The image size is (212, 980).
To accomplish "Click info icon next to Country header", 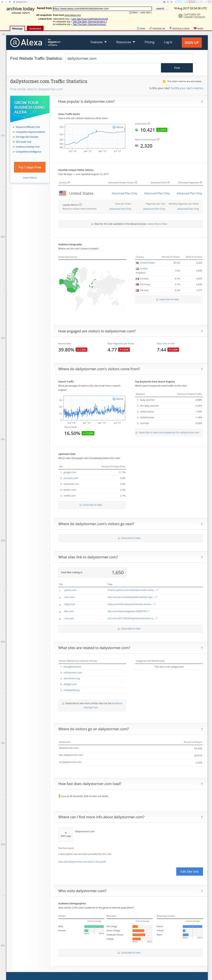I will coord(69,183).
